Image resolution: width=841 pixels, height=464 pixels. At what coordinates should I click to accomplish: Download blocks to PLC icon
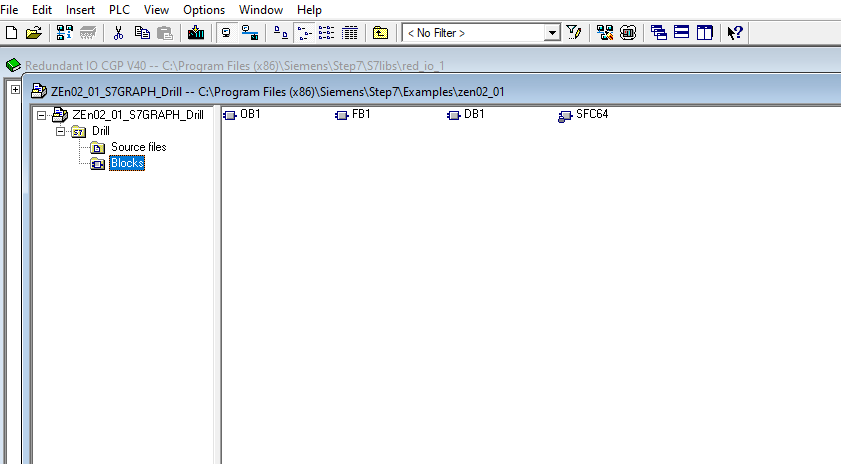(x=196, y=33)
